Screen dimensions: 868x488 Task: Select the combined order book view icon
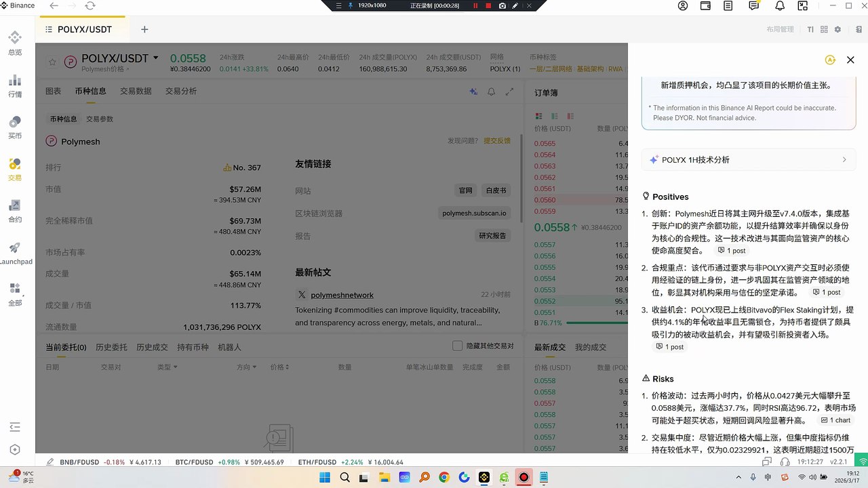pos(539,117)
